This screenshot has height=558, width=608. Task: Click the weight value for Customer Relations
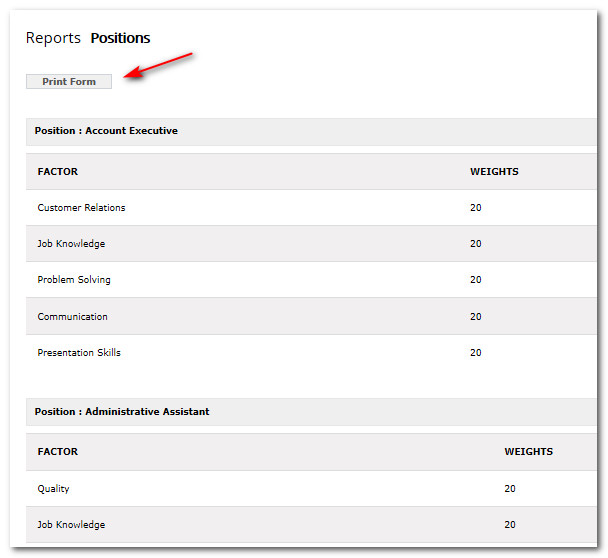click(x=476, y=208)
